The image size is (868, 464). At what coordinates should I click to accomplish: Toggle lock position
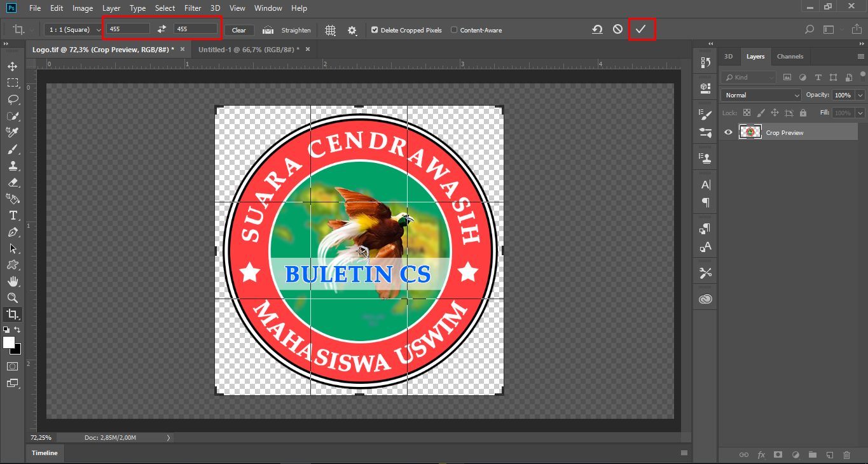tap(775, 113)
